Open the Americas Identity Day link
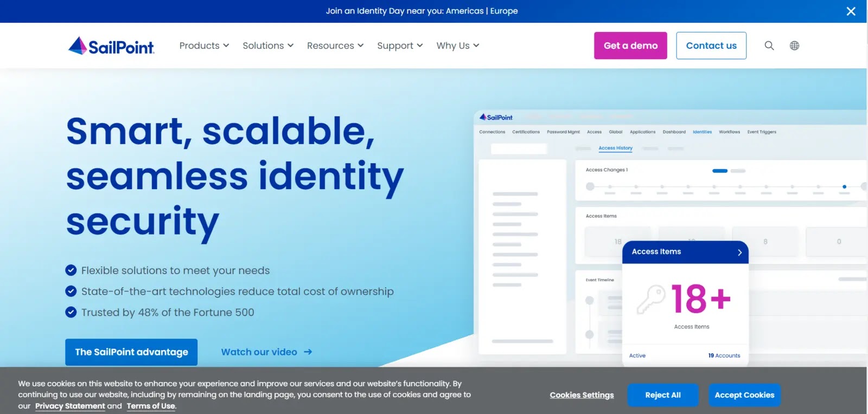The height and width of the screenshot is (414, 868). tap(464, 11)
